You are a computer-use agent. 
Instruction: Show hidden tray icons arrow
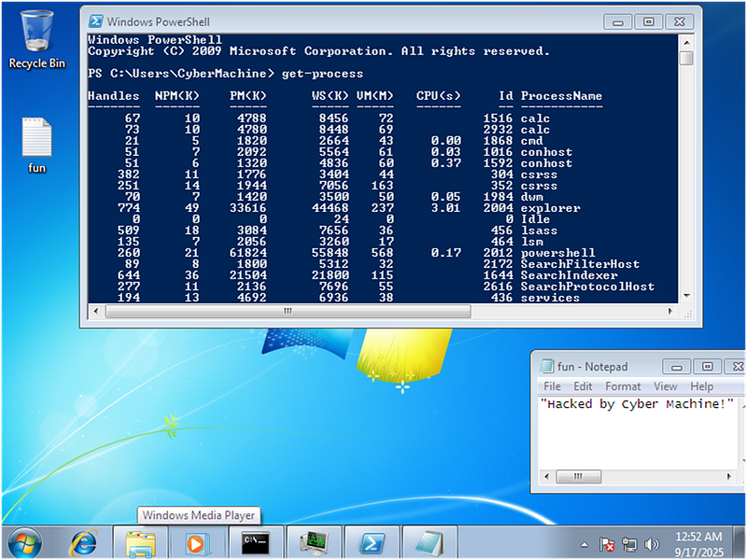coord(585,544)
